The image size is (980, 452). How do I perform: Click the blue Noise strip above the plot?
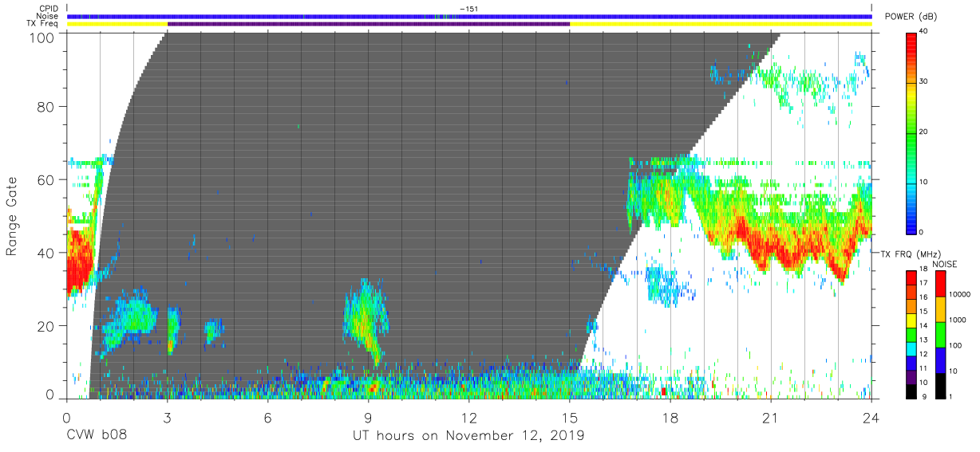pos(469,16)
